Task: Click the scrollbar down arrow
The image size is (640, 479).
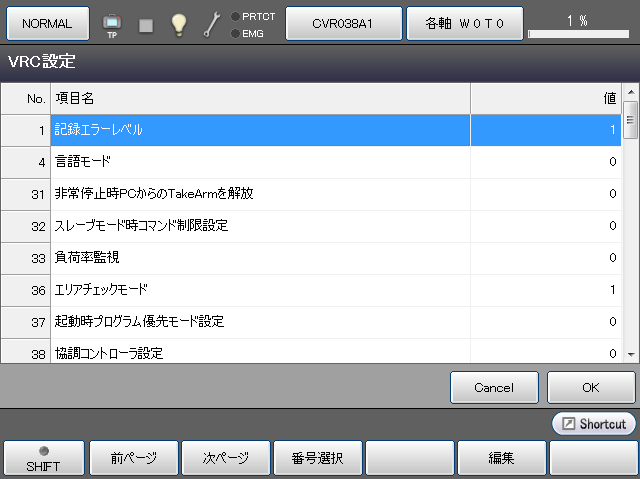Action: click(630, 354)
